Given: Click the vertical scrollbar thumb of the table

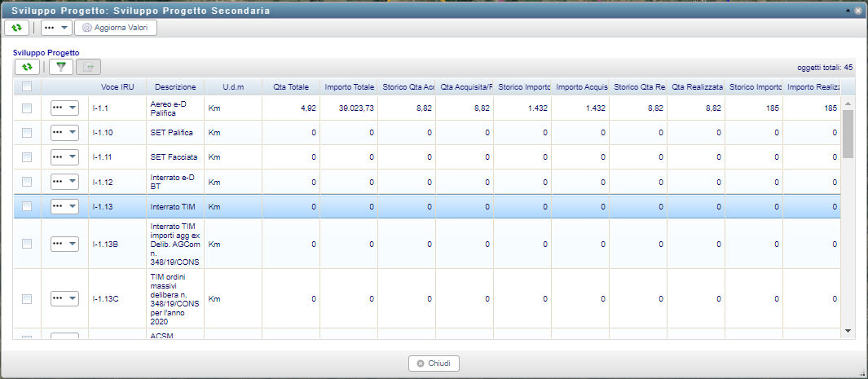Looking at the screenshot, I should tap(848, 134).
